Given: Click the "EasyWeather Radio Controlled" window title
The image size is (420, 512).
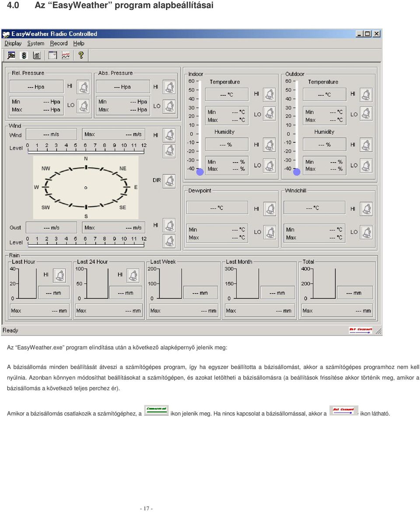Looking at the screenshot, I should coord(54,34).
